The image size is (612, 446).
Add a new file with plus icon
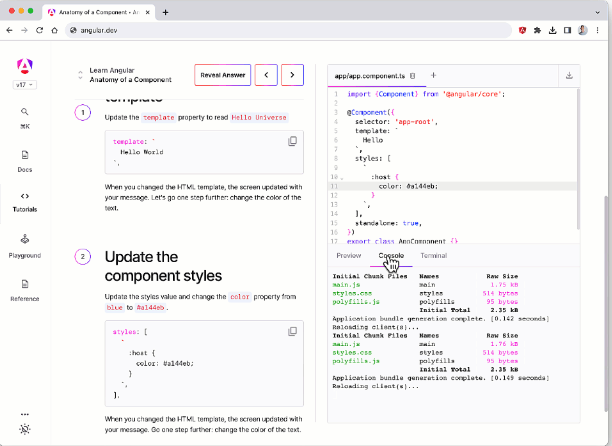(433, 75)
